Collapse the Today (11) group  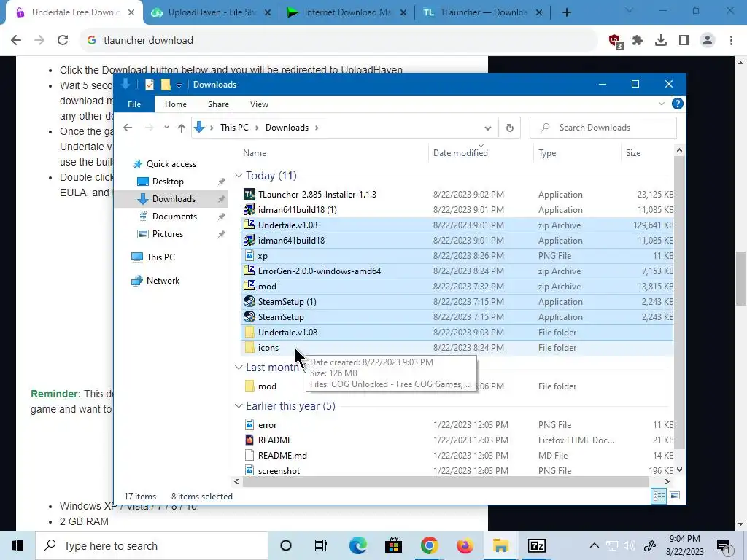tap(239, 176)
